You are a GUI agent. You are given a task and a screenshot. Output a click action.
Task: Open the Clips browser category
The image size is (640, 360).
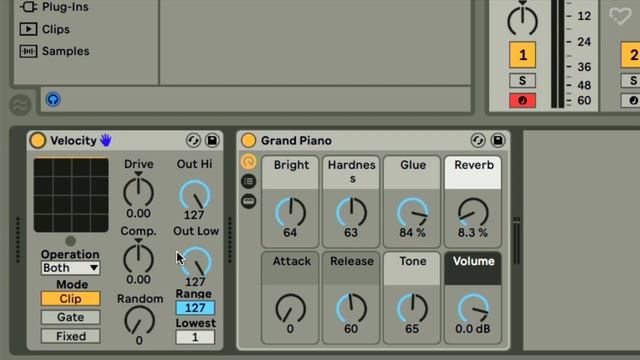[56, 29]
